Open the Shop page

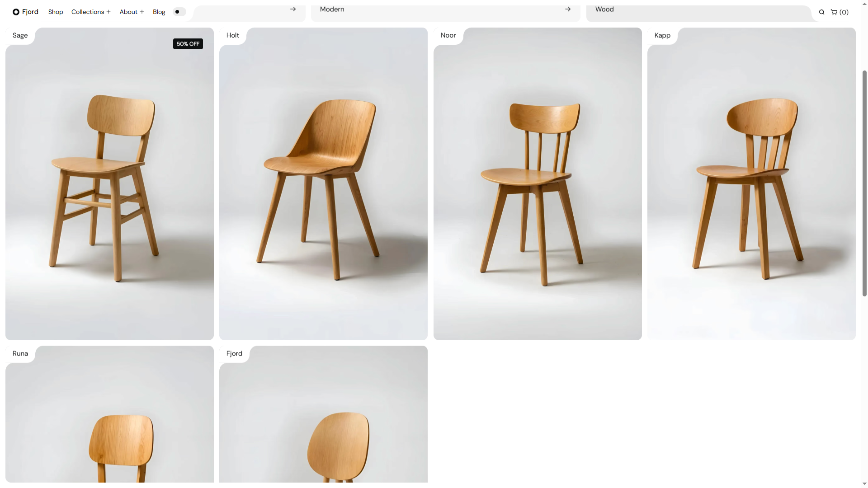(x=56, y=12)
